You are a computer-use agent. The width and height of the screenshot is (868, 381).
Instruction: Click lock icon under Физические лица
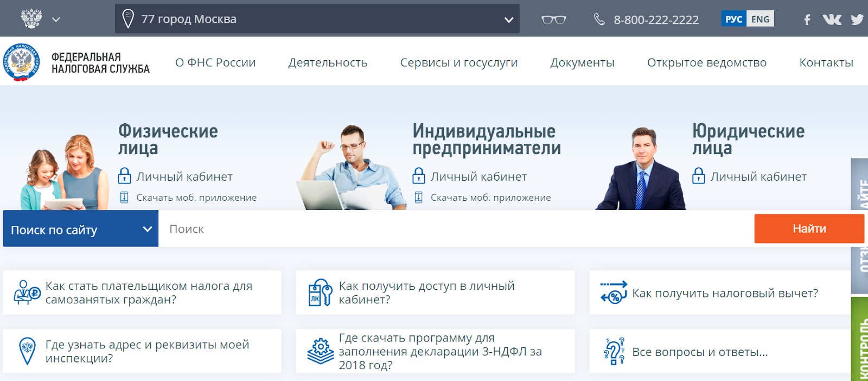coord(125,176)
